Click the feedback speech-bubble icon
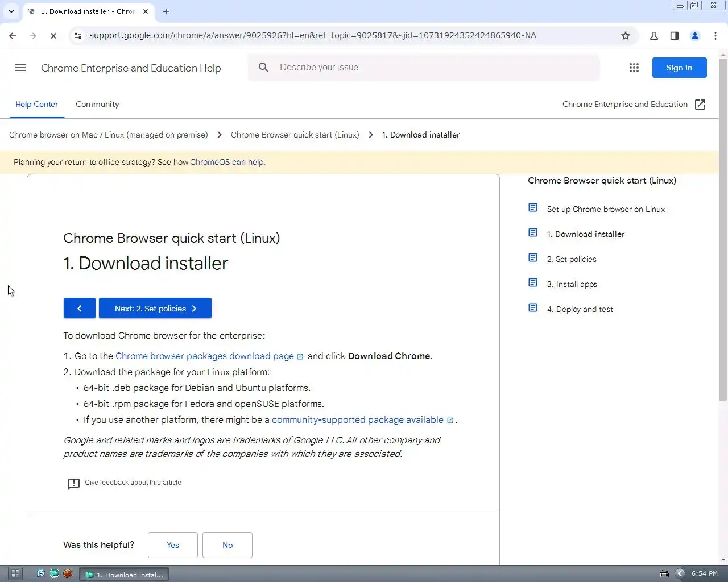Image resolution: width=728 pixels, height=582 pixels. pyautogui.click(x=74, y=484)
